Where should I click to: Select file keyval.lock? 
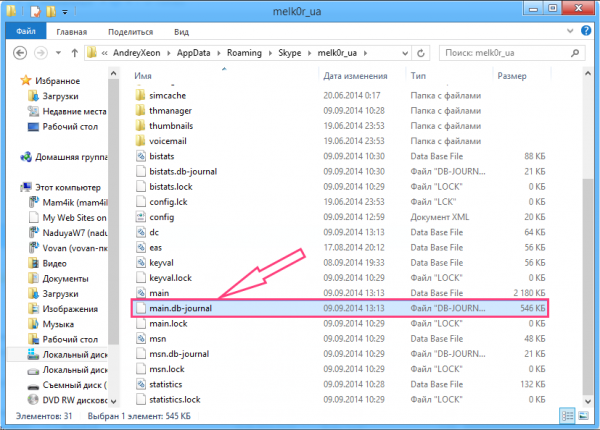(x=170, y=278)
